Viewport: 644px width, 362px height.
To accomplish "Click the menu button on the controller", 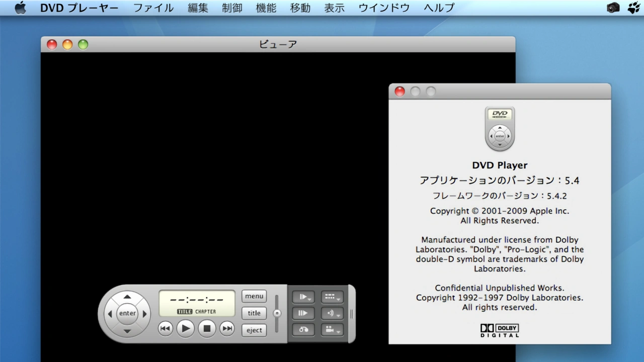I will [254, 296].
